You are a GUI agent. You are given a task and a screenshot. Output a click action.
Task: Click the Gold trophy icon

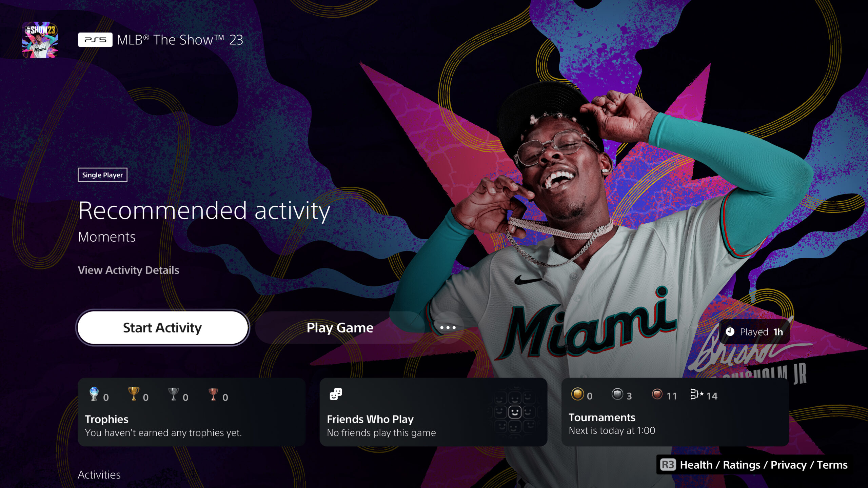(133, 394)
